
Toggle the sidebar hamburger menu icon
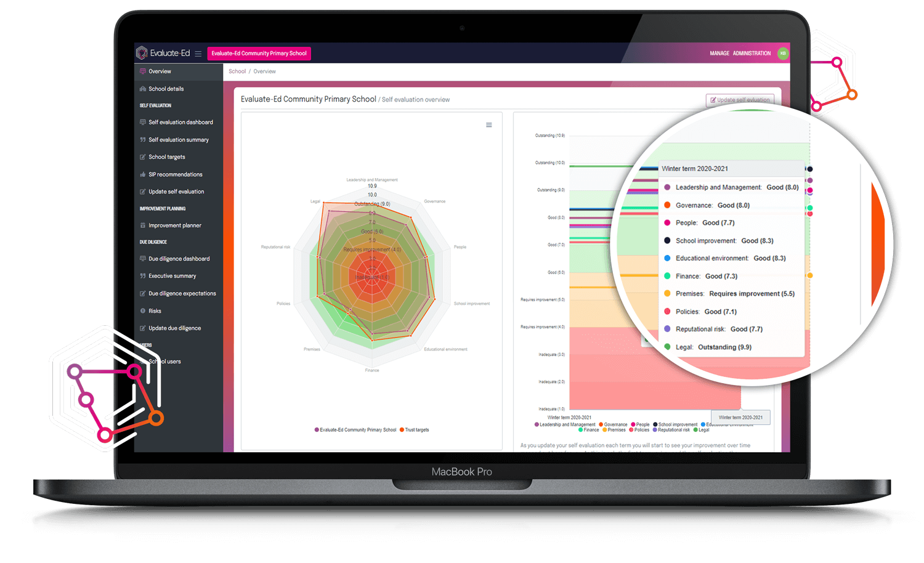pos(198,54)
